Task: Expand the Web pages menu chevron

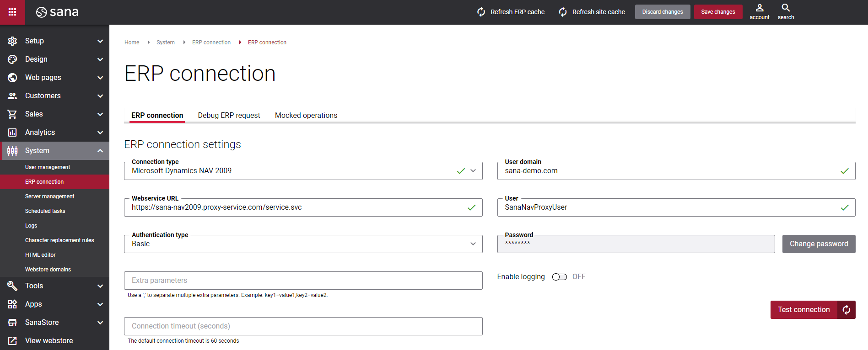Action: 100,78
